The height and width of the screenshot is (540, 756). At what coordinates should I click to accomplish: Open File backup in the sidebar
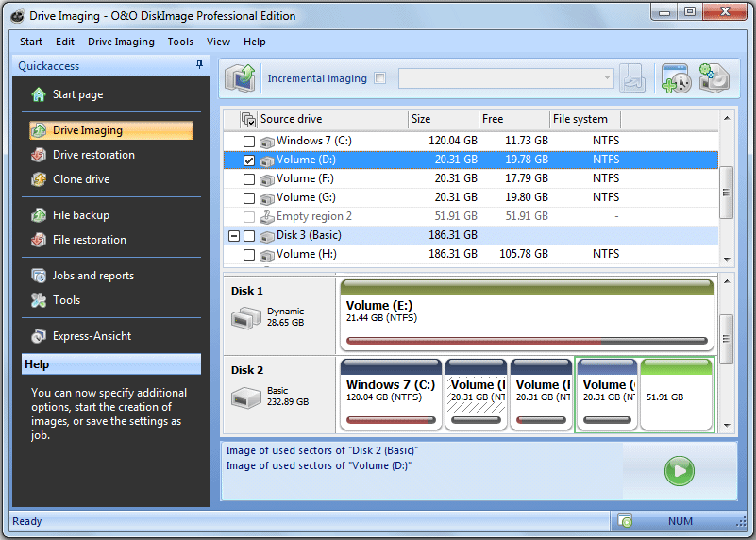coord(70,215)
